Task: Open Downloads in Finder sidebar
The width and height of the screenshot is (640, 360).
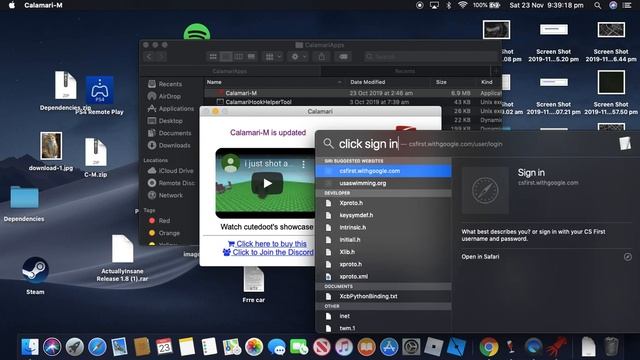Action: point(174,145)
